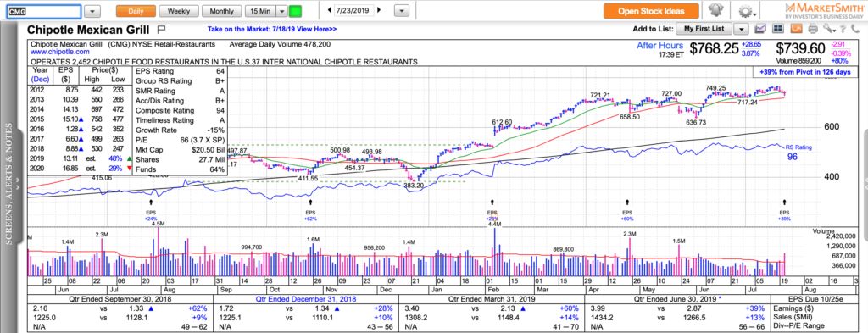The height and width of the screenshot is (333, 868).
Task: Click the EPS +24% marker on chart
Action: (x=151, y=210)
